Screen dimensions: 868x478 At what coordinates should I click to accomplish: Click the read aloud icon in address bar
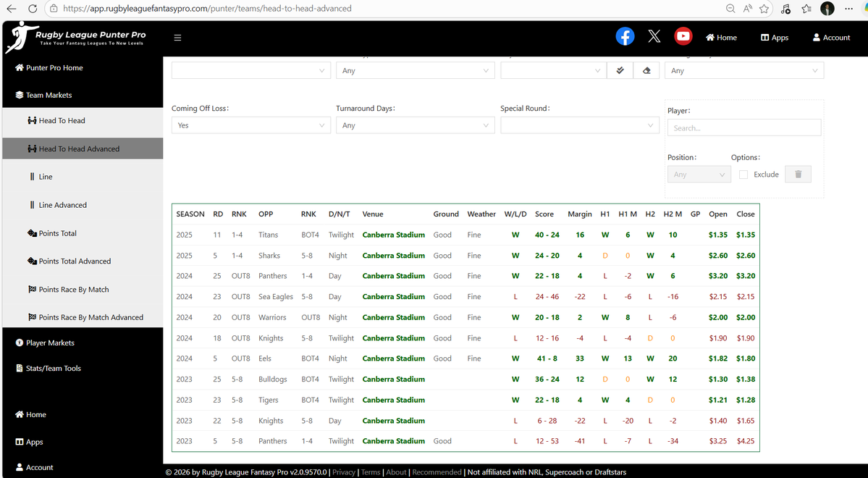[x=747, y=8]
